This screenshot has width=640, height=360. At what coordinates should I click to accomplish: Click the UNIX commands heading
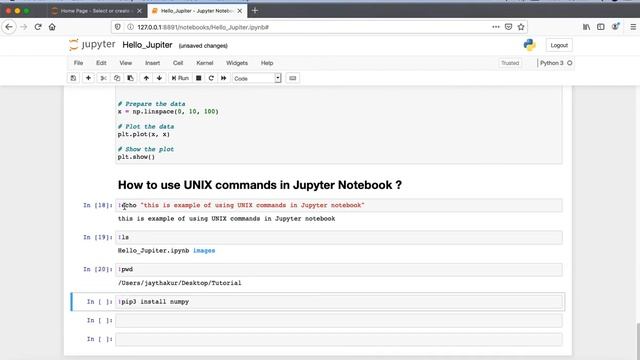260,185
